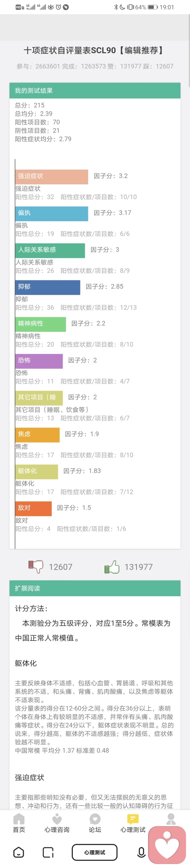Tap the green thumbs-up like icon
The height and width of the screenshot is (868, 190).
pyautogui.click(x=112, y=567)
